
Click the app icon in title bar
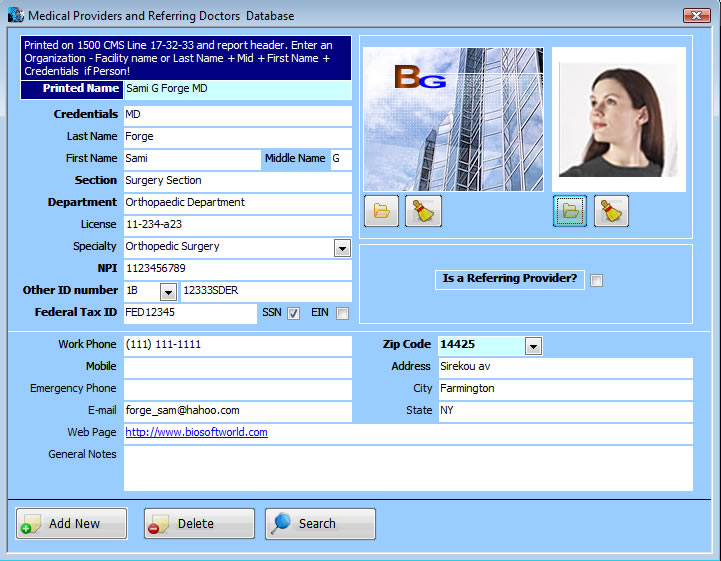click(x=16, y=15)
